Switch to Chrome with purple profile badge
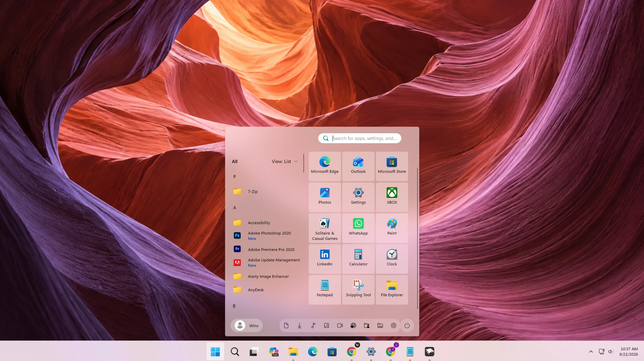Viewport: 644px width, 361px height. click(391, 352)
